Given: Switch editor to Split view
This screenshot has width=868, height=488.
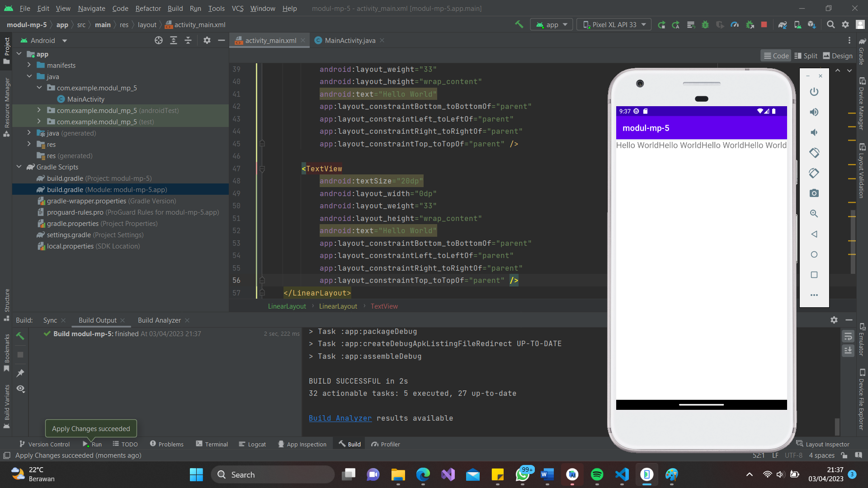Looking at the screenshot, I should 806,55.
